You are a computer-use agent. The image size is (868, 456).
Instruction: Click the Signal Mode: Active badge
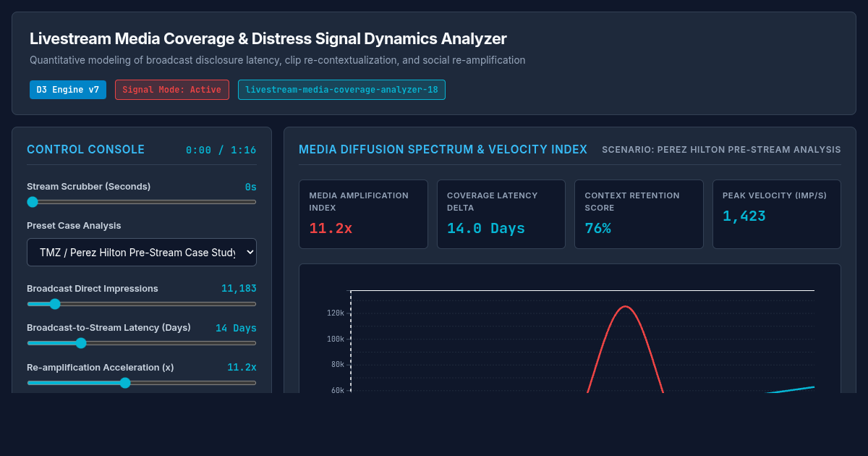[x=172, y=90]
